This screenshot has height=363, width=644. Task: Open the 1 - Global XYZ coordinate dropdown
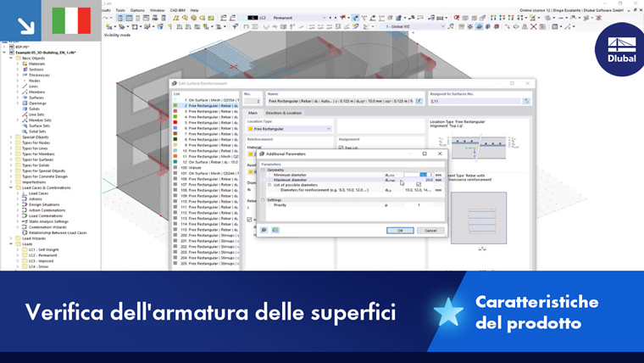442,27
